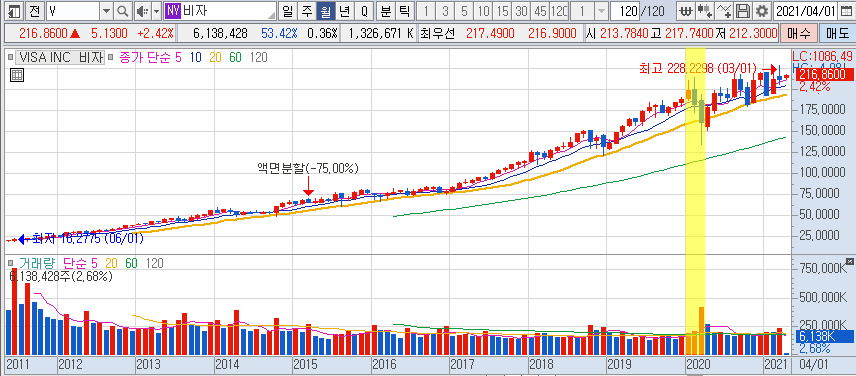
Task: Select the 일 (daily) period tab
Action: point(288,10)
